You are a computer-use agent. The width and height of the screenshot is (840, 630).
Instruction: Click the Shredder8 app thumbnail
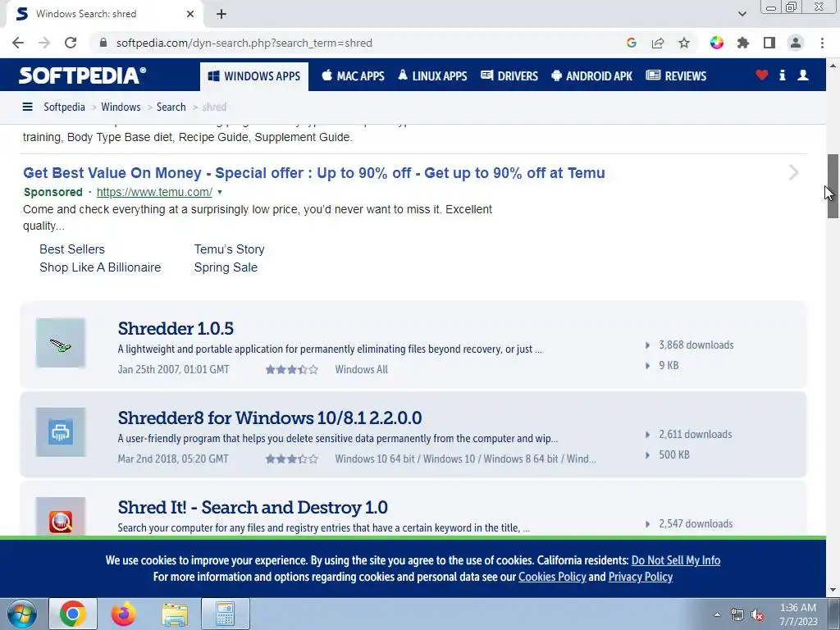[x=61, y=432]
